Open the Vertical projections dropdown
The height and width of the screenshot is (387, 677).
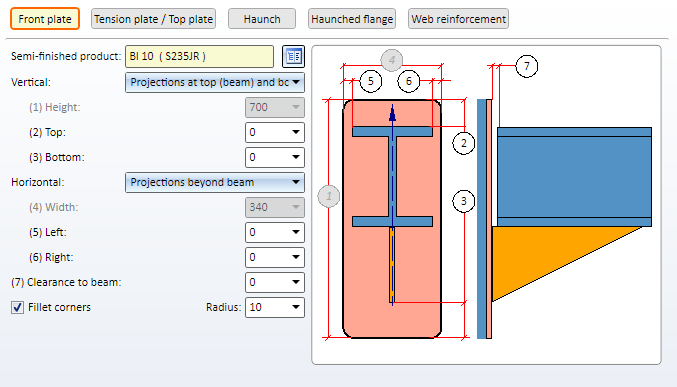tap(215, 82)
